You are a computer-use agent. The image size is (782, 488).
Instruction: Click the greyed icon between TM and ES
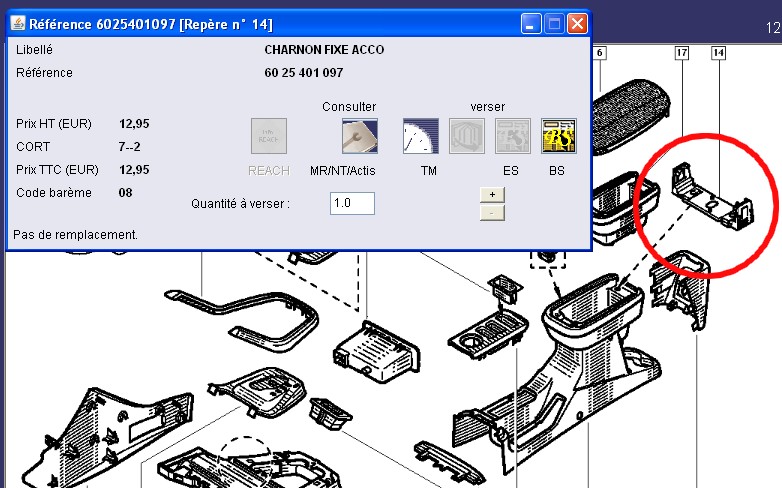[x=467, y=136]
